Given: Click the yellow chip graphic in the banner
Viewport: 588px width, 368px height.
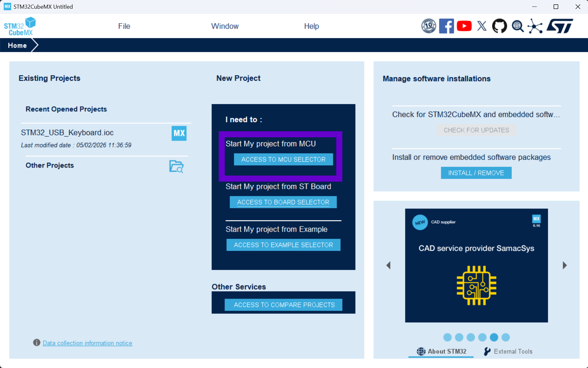Looking at the screenshot, I should click(476, 285).
